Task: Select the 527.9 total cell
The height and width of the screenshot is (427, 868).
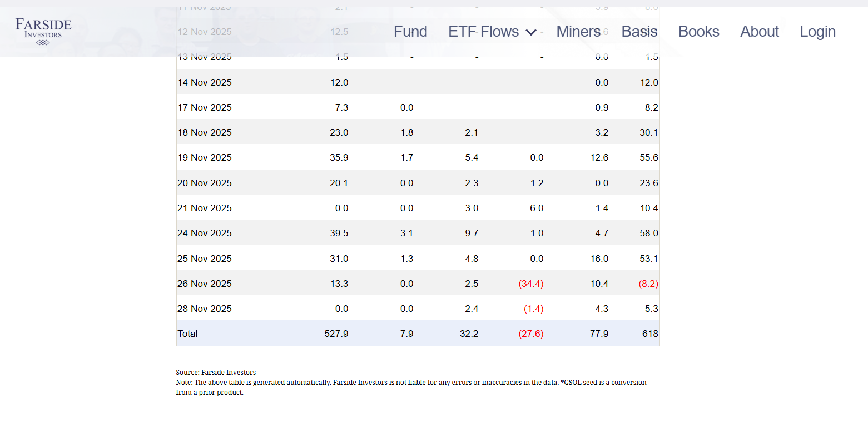Action: (336, 334)
